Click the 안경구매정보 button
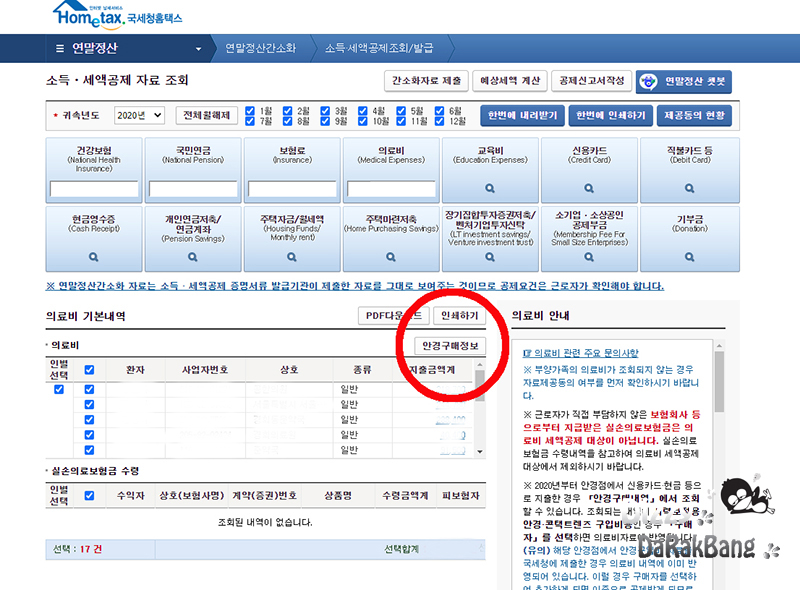The image size is (800, 590). click(450, 346)
